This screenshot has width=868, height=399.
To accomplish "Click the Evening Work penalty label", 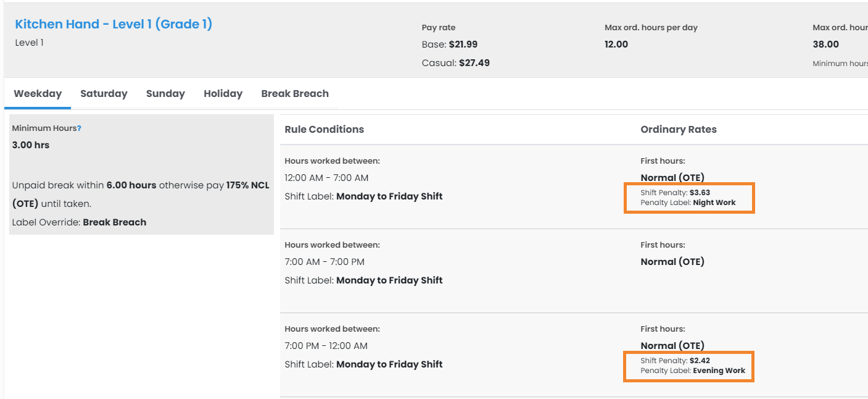I will (719, 371).
